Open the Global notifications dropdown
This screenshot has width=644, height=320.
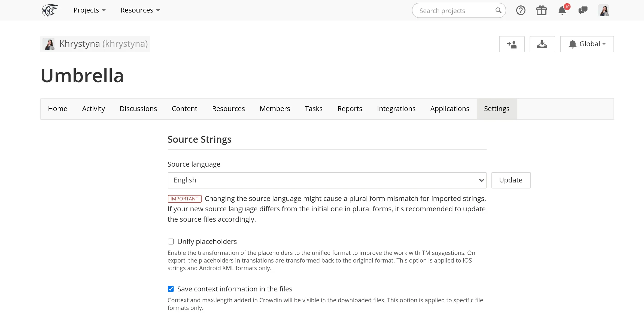coord(587,44)
